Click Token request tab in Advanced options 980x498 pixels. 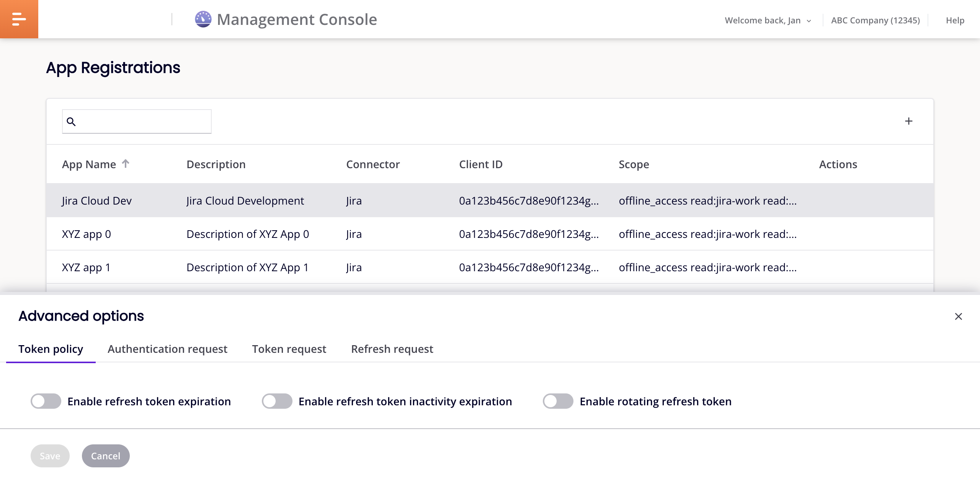coord(289,348)
